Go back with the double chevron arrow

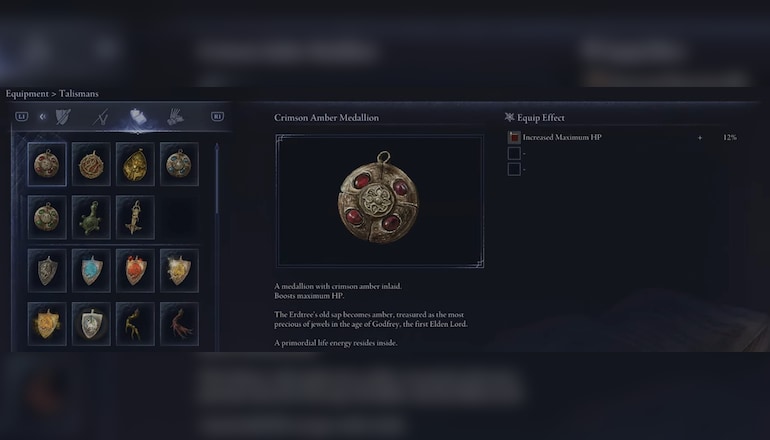pos(43,116)
